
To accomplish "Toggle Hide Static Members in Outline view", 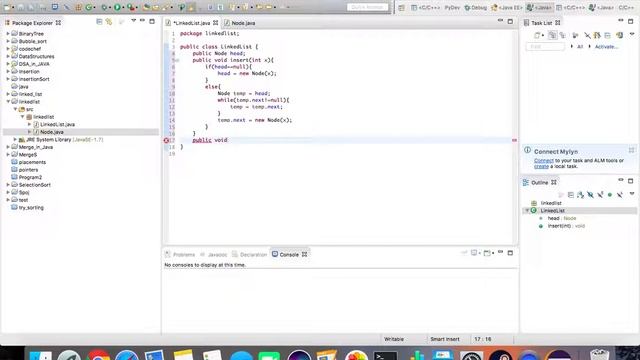I will [600, 195].
